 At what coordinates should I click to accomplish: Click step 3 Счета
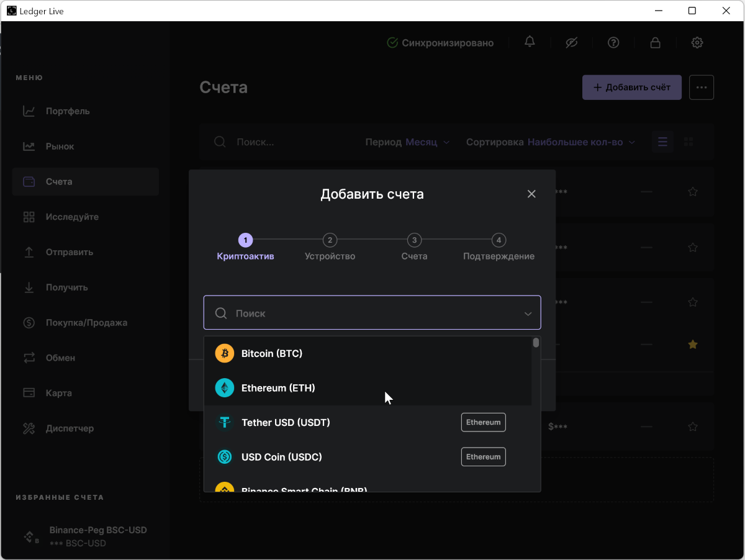tap(414, 247)
